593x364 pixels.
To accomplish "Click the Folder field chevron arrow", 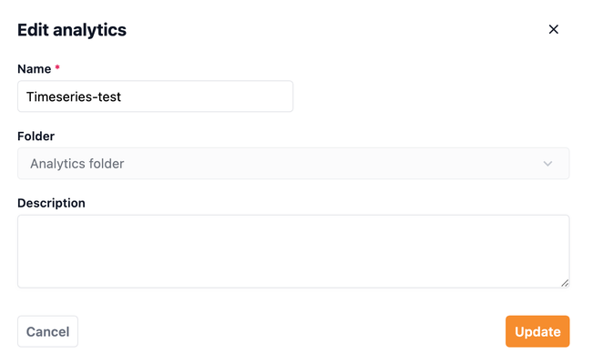I will pyautogui.click(x=547, y=164).
